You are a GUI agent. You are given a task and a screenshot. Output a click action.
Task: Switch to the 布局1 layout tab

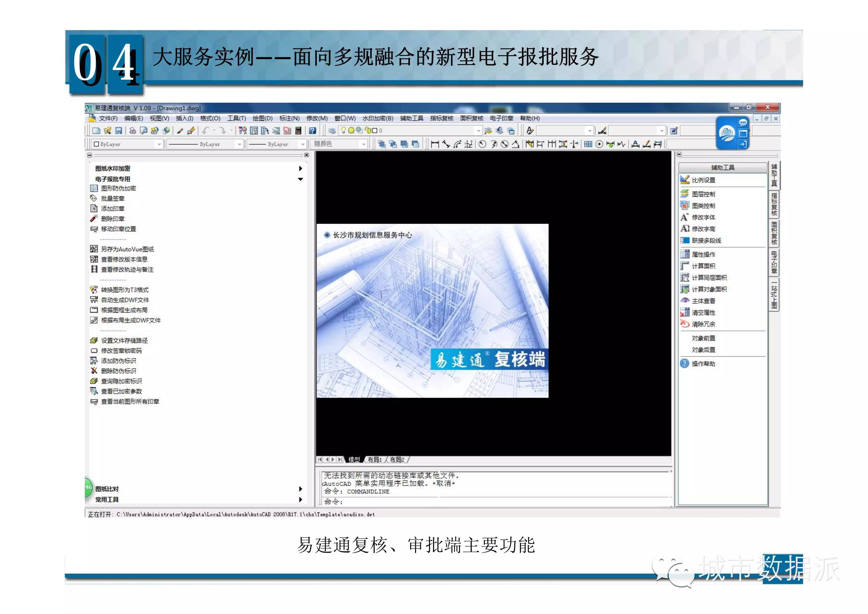point(374,460)
